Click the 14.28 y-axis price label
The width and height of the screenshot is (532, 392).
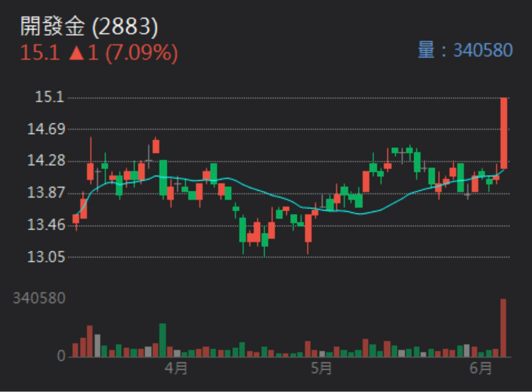coord(45,161)
